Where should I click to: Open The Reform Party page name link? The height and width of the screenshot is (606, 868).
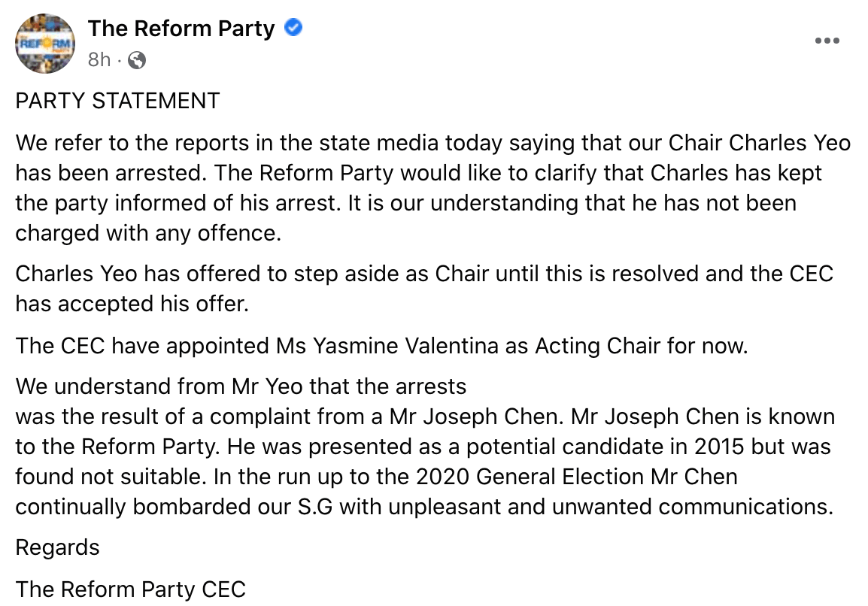coord(181,29)
